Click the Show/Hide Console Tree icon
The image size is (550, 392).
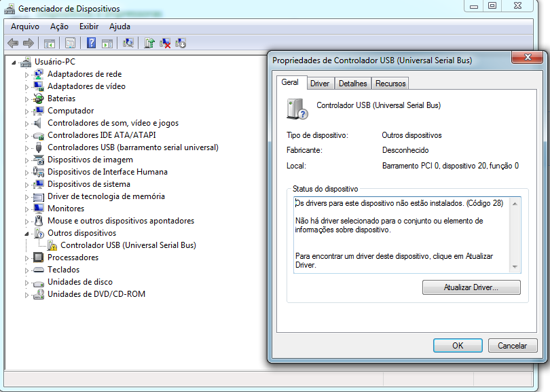tap(48, 43)
